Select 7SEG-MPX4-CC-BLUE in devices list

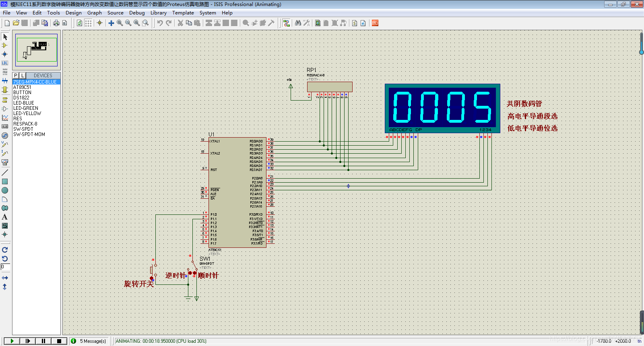point(37,82)
